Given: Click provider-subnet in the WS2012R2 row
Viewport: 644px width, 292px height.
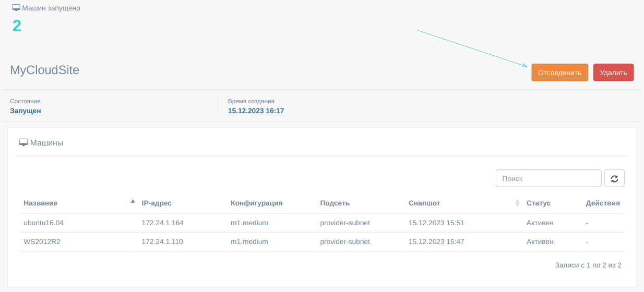Looking at the screenshot, I should 345,241.
